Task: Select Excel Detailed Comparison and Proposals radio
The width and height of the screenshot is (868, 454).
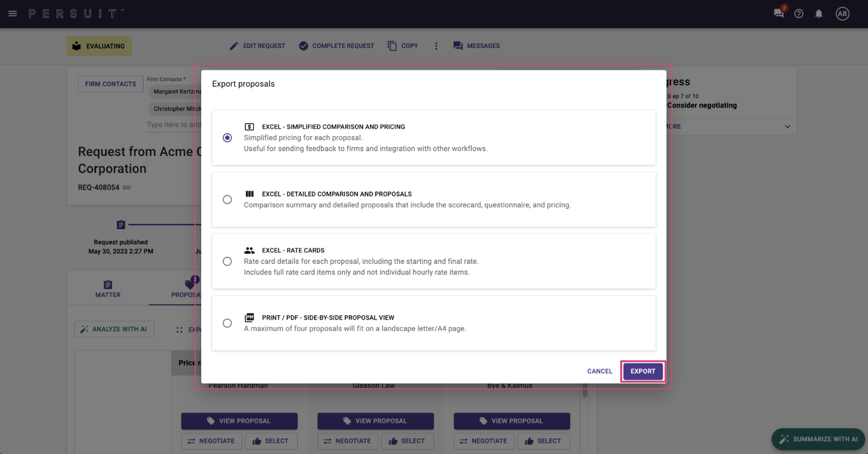Action: [x=227, y=199]
